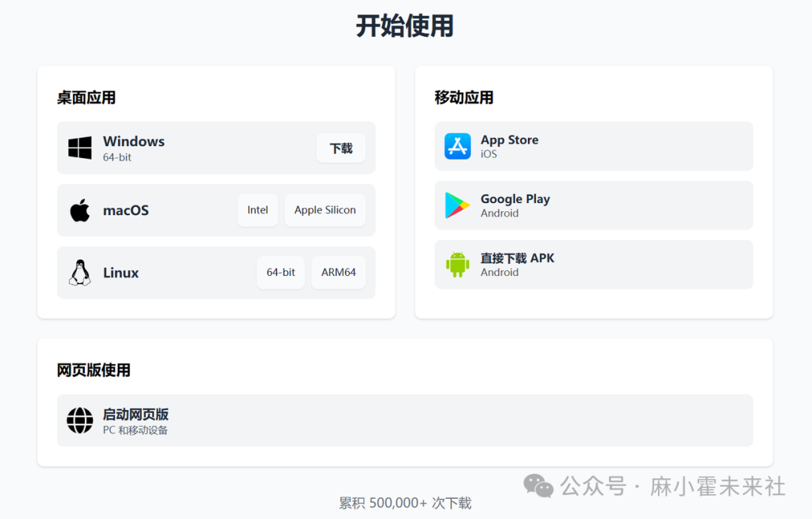
Task: Click the Linux label text
Action: click(x=120, y=272)
